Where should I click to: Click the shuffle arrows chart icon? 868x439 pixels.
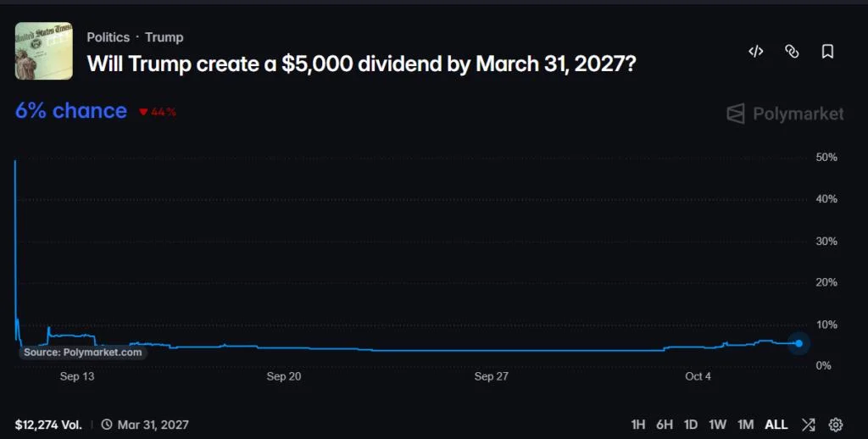[808, 425]
